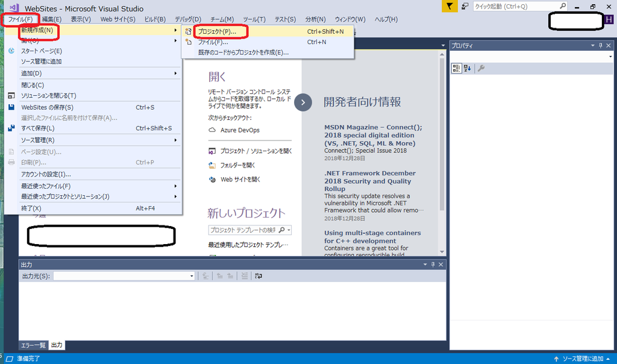The width and height of the screenshot is (617, 364).
Task: Select 既存のコードからプロジェクトを作成(E)...
Action: [268, 52]
